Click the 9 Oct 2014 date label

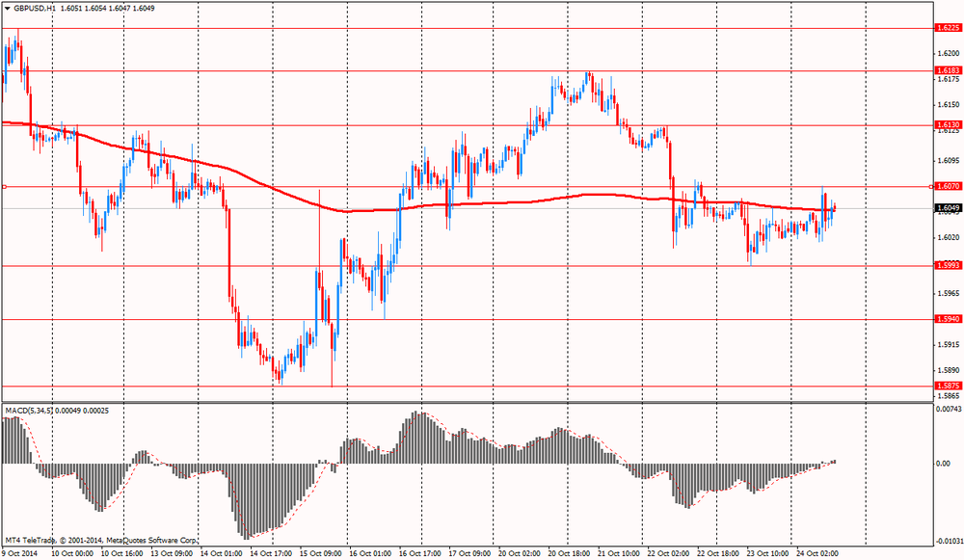point(19,554)
